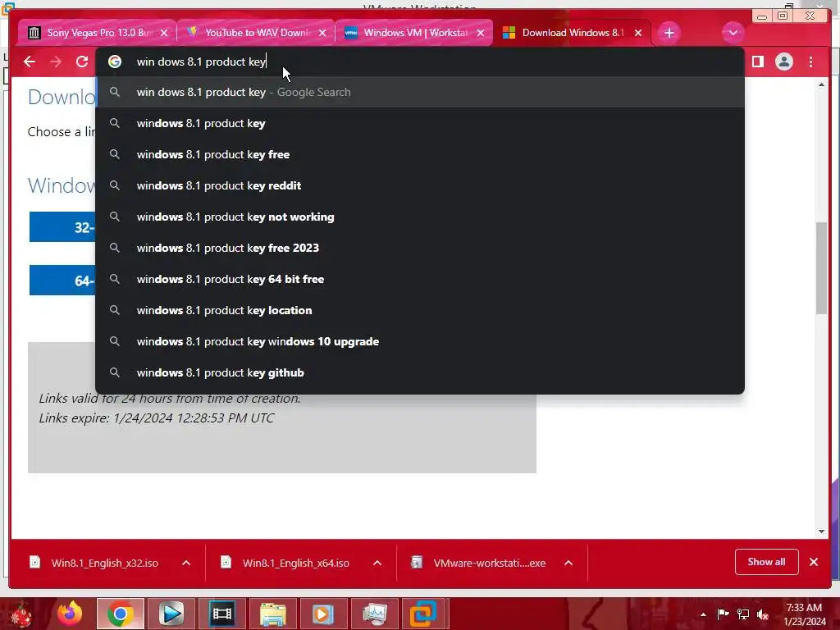
Task: Click the Action Center flag tray icon
Action: tap(723, 614)
